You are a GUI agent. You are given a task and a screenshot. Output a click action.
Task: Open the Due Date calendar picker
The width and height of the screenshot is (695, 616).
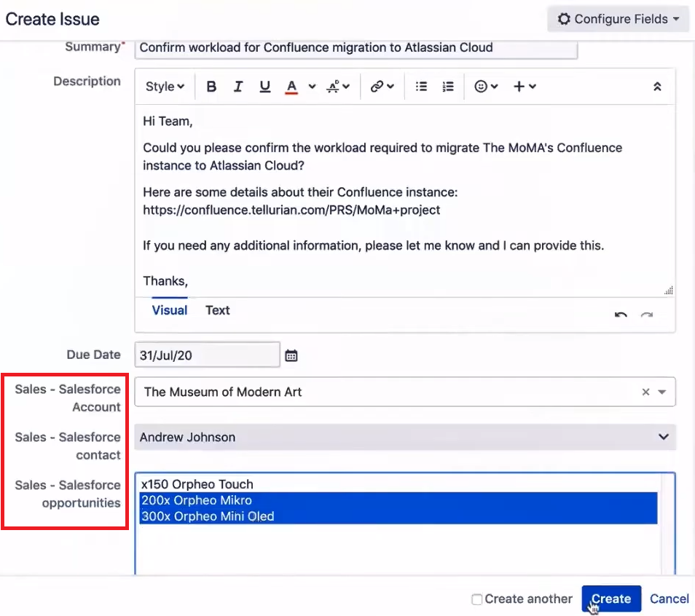pos(291,355)
